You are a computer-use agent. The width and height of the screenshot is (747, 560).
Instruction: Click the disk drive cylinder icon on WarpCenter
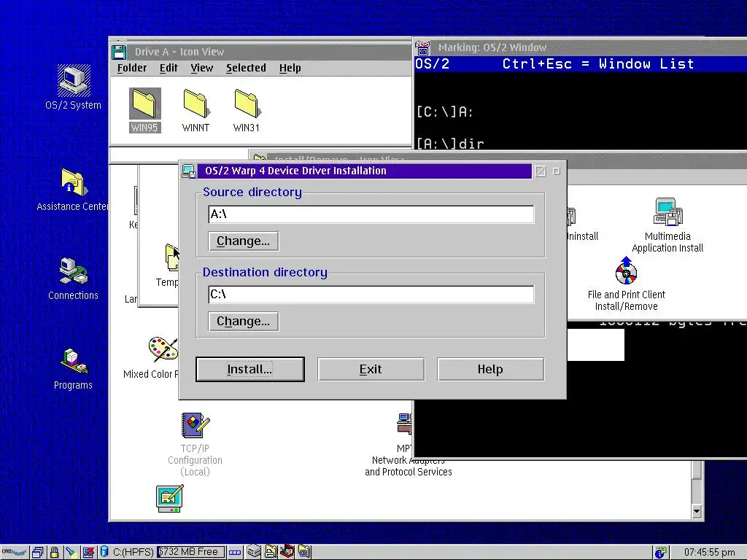point(104,553)
